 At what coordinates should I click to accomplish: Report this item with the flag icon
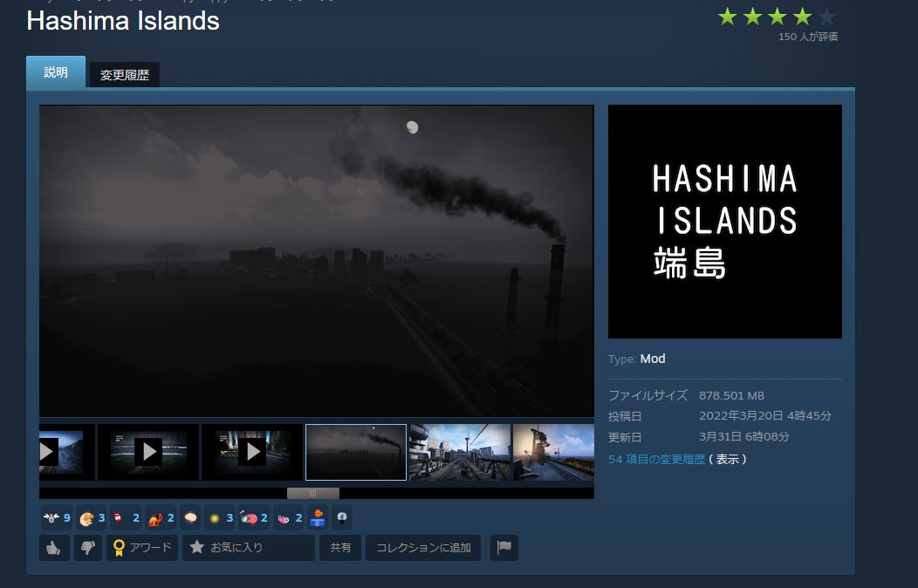click(504, 548)
